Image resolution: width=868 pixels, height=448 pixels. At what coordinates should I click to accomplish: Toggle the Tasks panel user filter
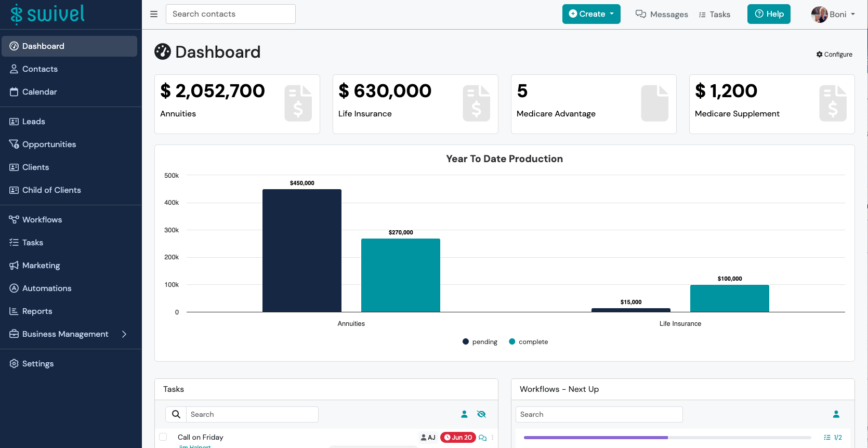pyautogui.click(x=464, y=414)
